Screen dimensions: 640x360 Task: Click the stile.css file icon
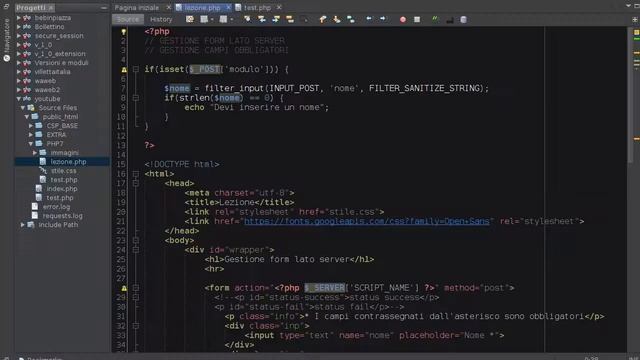pos(43,171)
